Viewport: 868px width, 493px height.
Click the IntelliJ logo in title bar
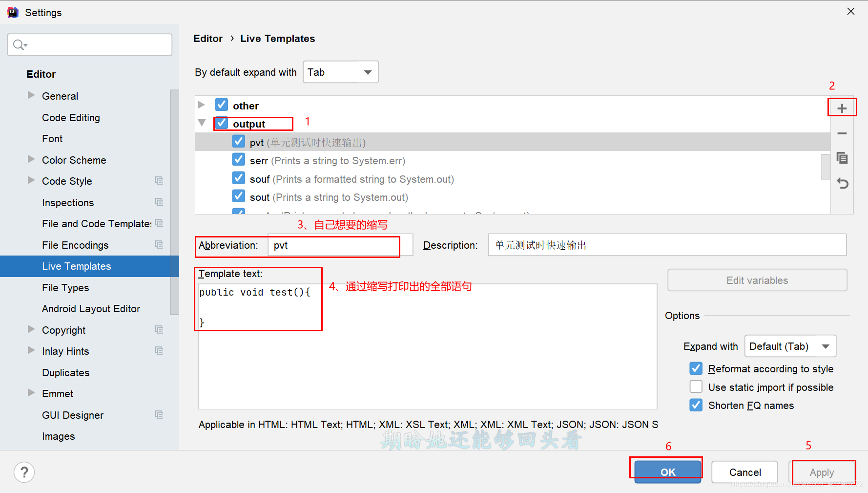click(x=13, y=12)
